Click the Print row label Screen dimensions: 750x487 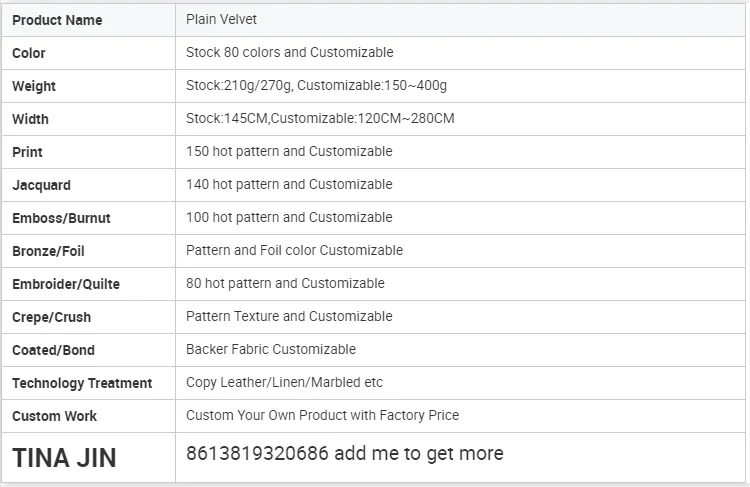pos(27,152)
